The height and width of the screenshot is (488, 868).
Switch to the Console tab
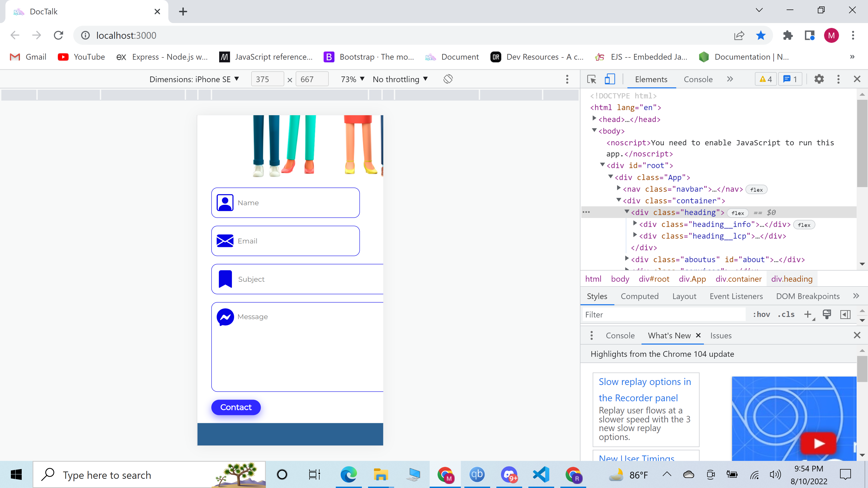click(x=697, y=79)
